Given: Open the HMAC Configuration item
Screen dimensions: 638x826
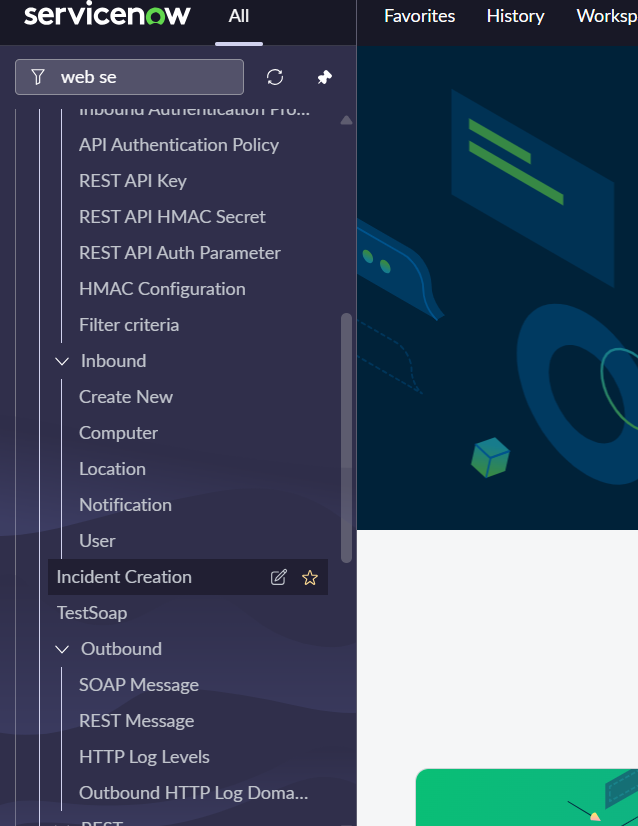Looking at the screenshot, I should (x=162, y=289).
